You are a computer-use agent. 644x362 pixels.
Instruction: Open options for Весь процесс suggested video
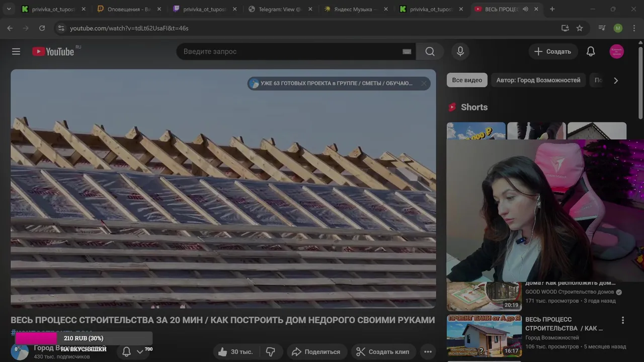pyautogui.click(x=623, y=320)
